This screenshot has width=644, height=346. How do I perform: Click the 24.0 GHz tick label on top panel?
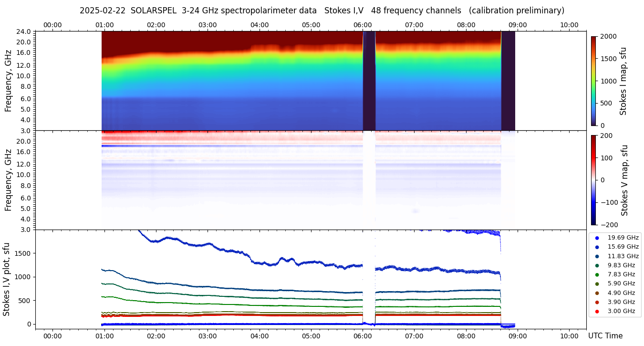tap(24, 31)
